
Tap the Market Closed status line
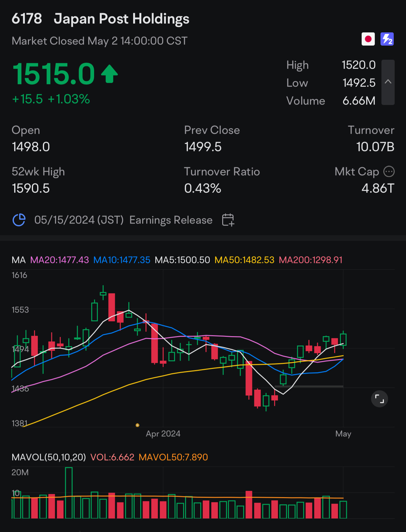99,41
